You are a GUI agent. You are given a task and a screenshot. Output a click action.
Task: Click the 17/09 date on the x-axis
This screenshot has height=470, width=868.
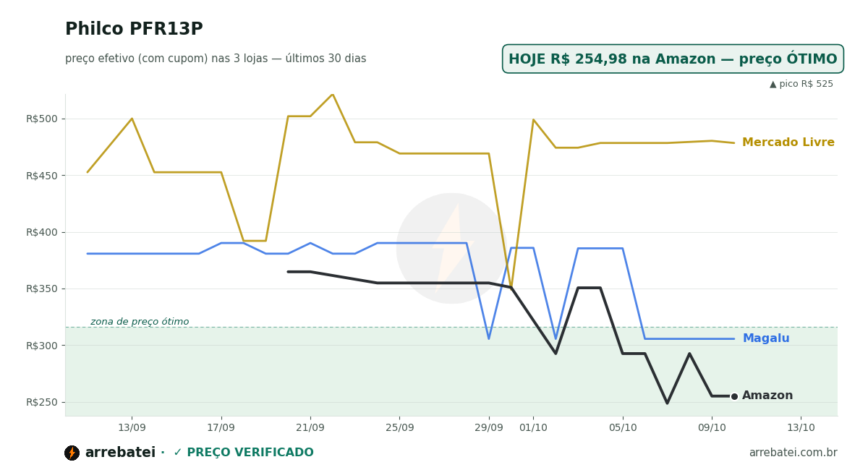pos(221,428)
